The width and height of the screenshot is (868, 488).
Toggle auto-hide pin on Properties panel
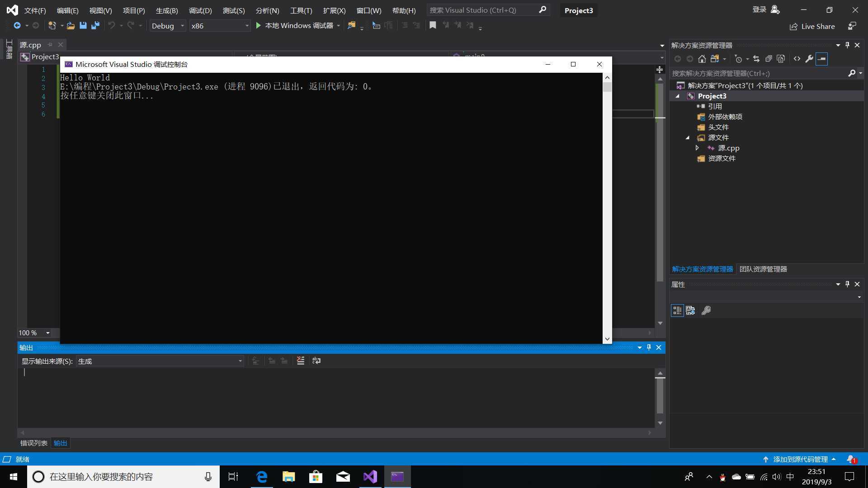click(847, 284)
